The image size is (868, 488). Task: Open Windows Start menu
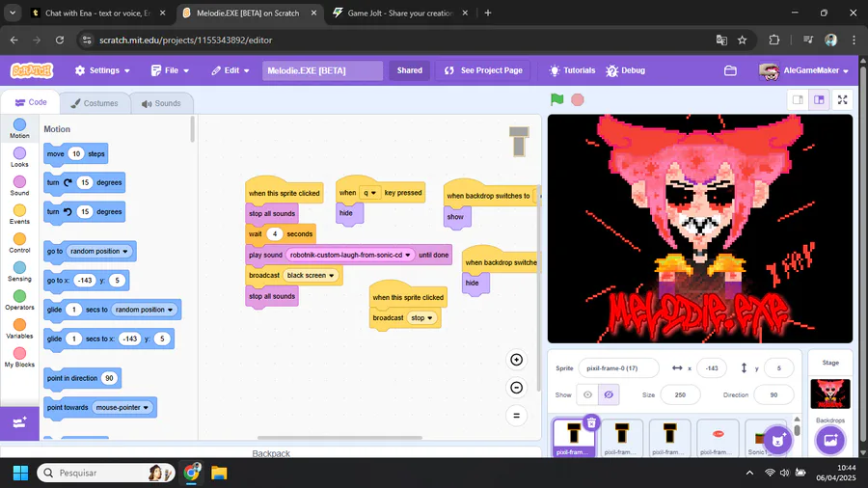[x=20, y=474]
